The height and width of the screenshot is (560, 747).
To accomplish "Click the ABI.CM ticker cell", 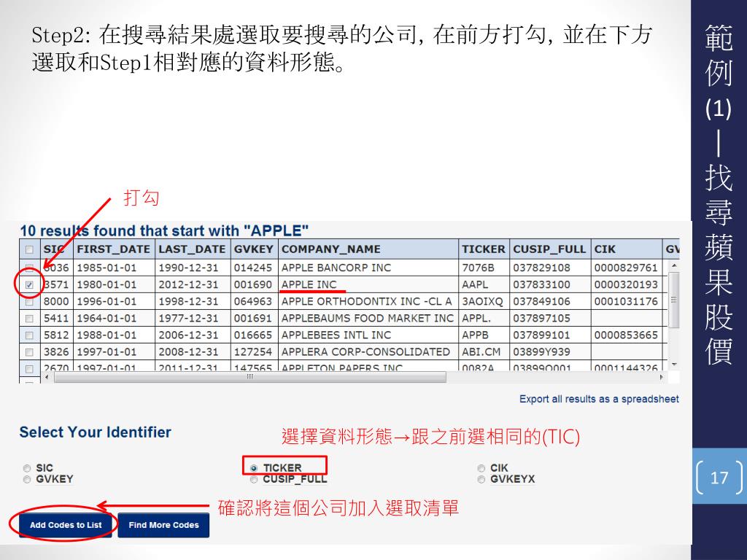I will point(484,352).
